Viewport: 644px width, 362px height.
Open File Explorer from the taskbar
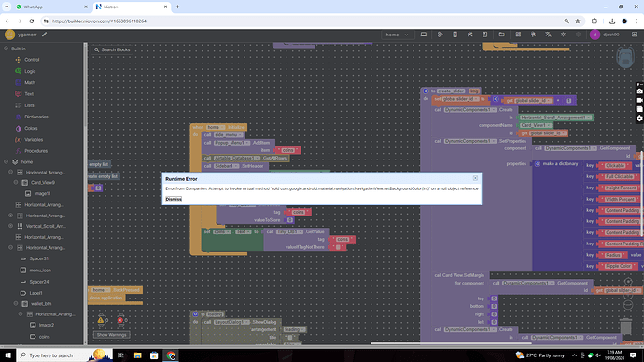[137, 355]
